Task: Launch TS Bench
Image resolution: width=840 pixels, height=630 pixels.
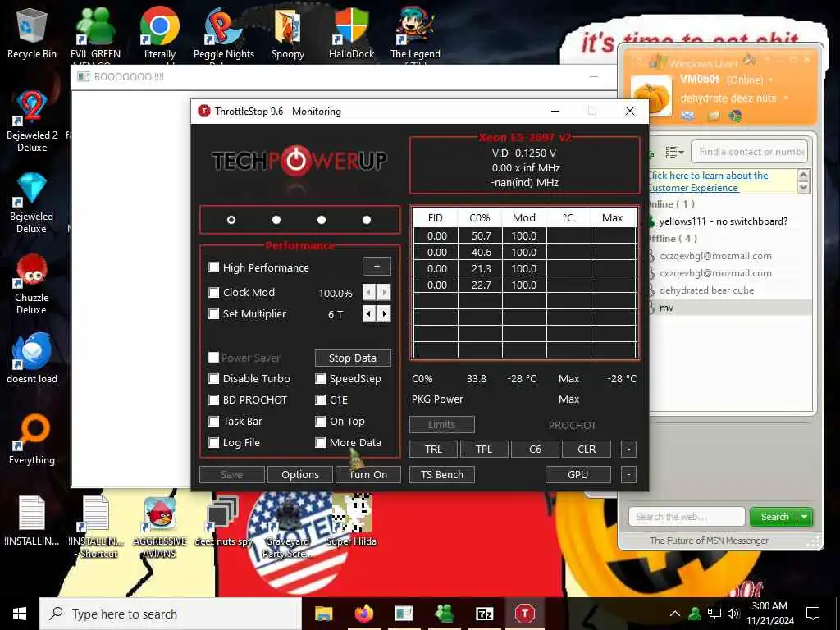Action: [442, 475]
